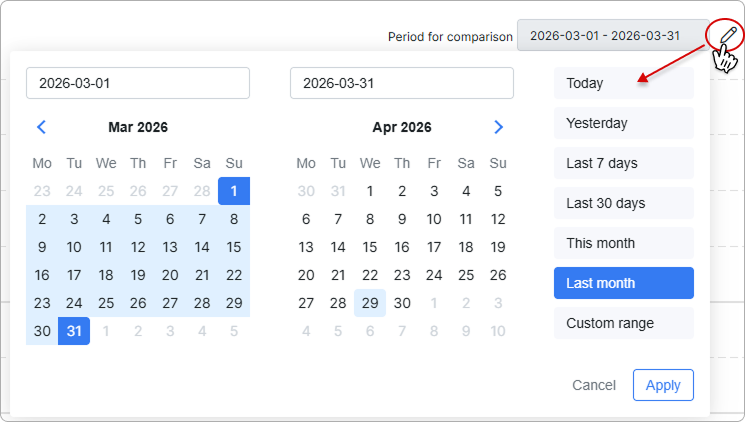The width and height of the screenshot is (745, 422).
Task: Select greyed February 28 in March calendar
Action: pyautogui.click(x=202, y=191)
